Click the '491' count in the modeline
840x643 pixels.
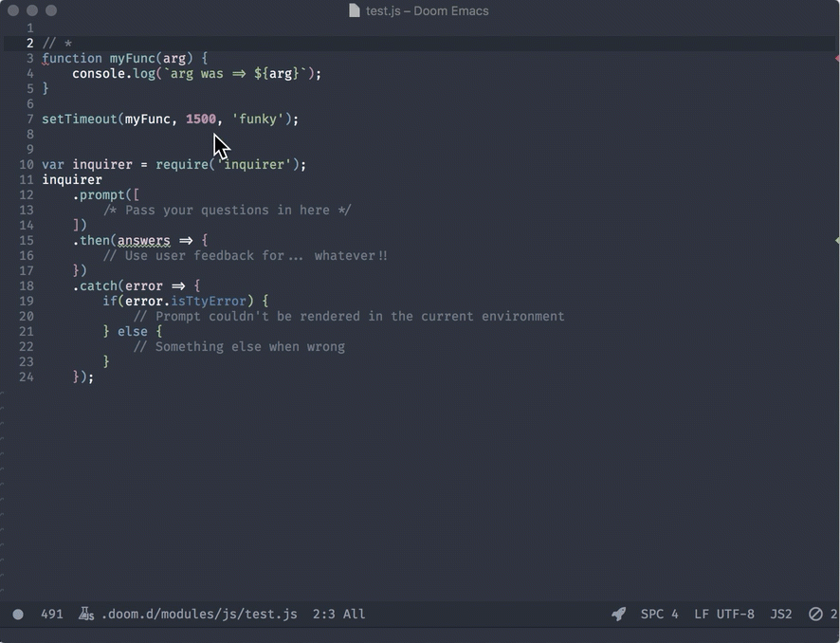(52, 614)
